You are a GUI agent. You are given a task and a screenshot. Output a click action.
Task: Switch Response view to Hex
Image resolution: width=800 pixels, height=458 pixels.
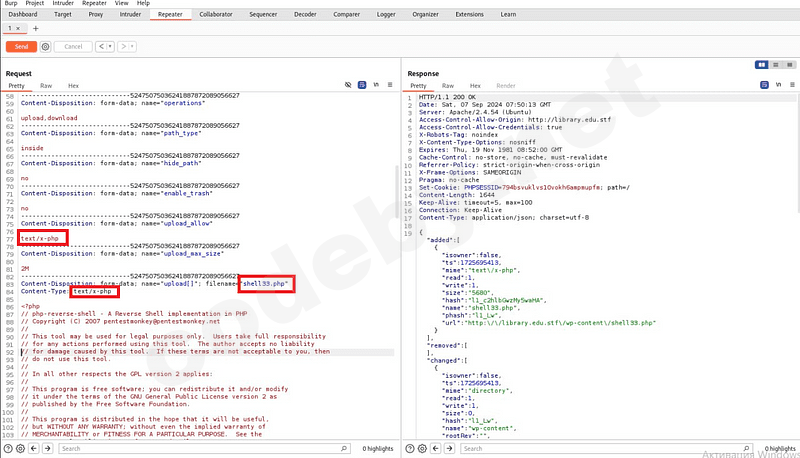pos(475,86)
